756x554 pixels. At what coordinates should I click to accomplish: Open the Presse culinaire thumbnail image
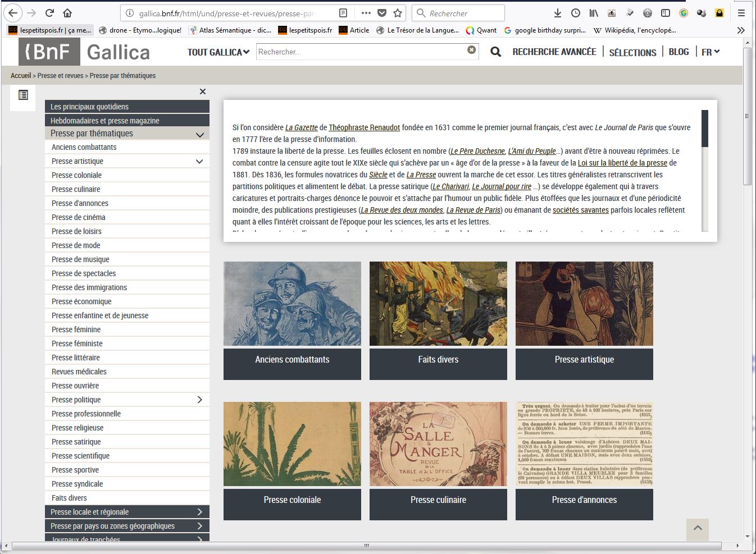coord(438,444)
